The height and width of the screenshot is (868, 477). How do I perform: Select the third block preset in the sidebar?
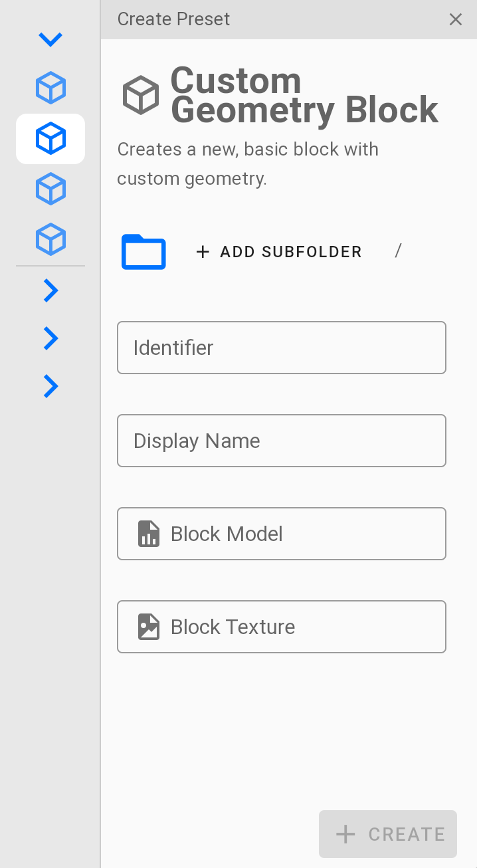click(50, 189)
